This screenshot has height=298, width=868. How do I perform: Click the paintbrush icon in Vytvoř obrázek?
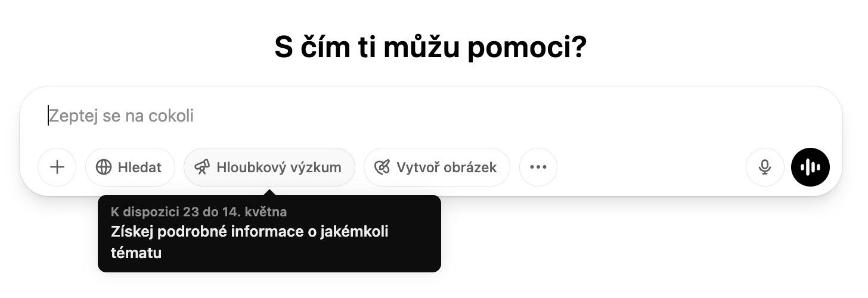pos(382,167)
